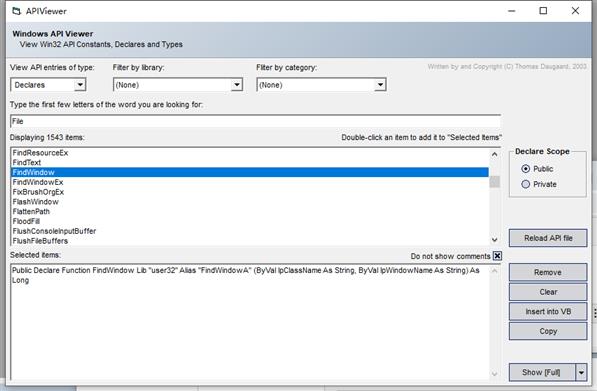Click the Insert into VB button
597x391 pixels.
(548, 311)
